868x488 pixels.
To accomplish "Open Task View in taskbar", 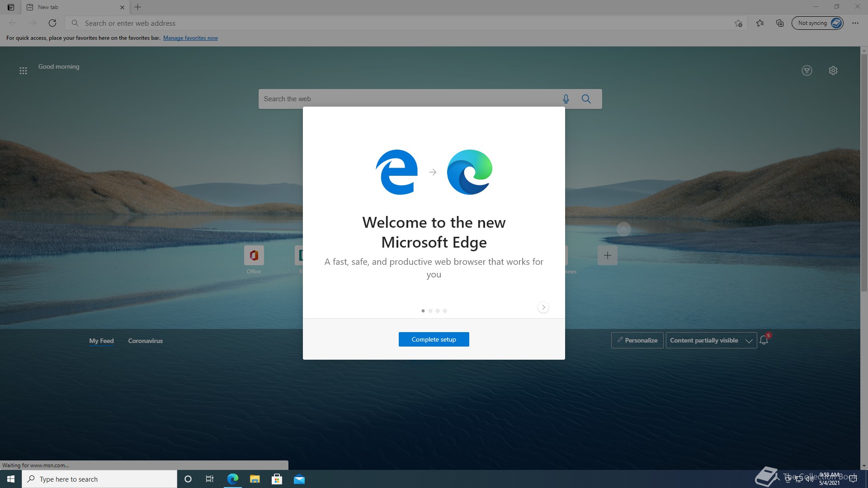I will click(x=210, y=479).
